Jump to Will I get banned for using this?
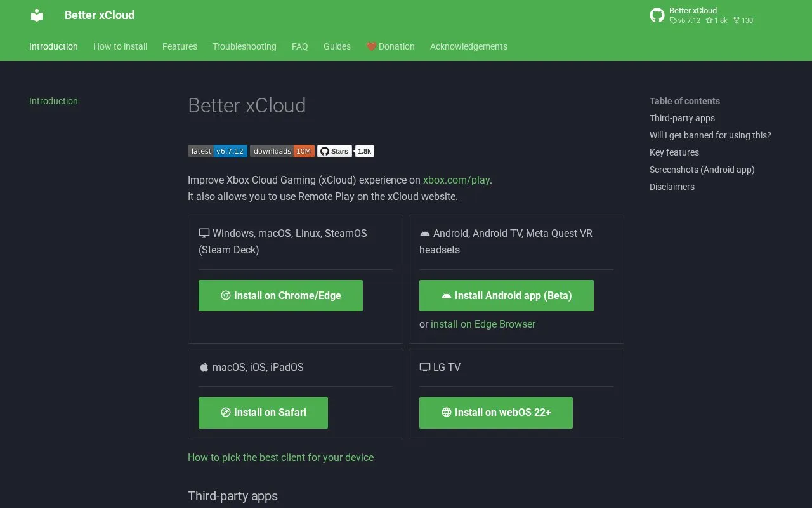Screen dimensions: 812x508 [710, 135]
